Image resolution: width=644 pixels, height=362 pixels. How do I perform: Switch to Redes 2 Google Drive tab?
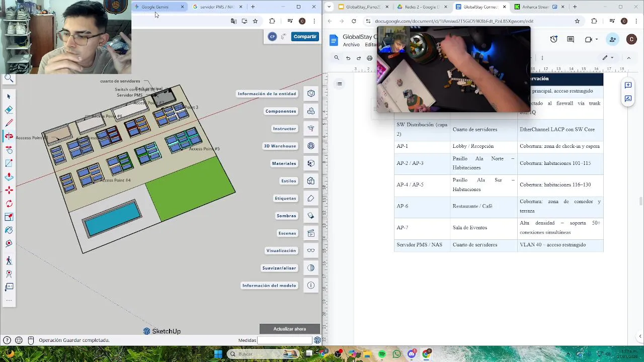click(x=422, y=7)
